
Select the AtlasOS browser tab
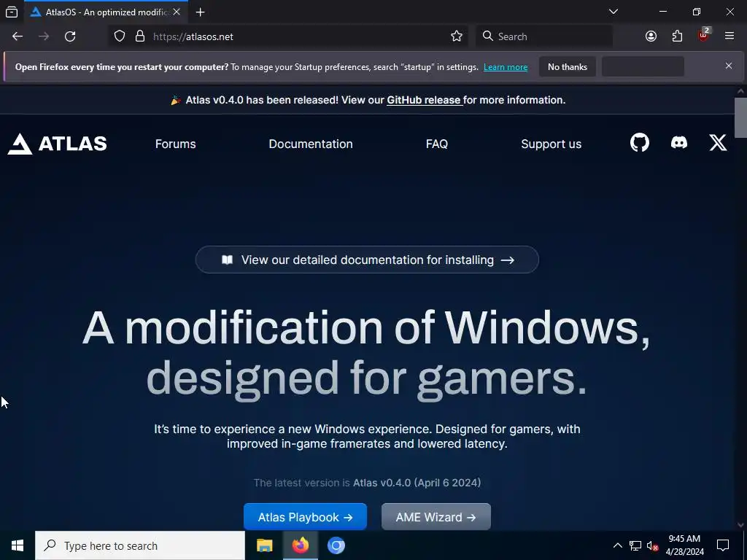106,12
